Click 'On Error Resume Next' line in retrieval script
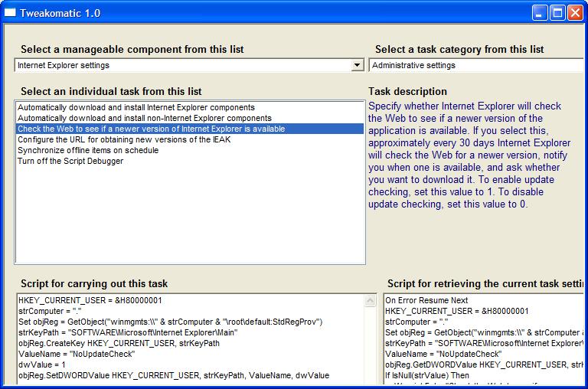 point(426,300)
